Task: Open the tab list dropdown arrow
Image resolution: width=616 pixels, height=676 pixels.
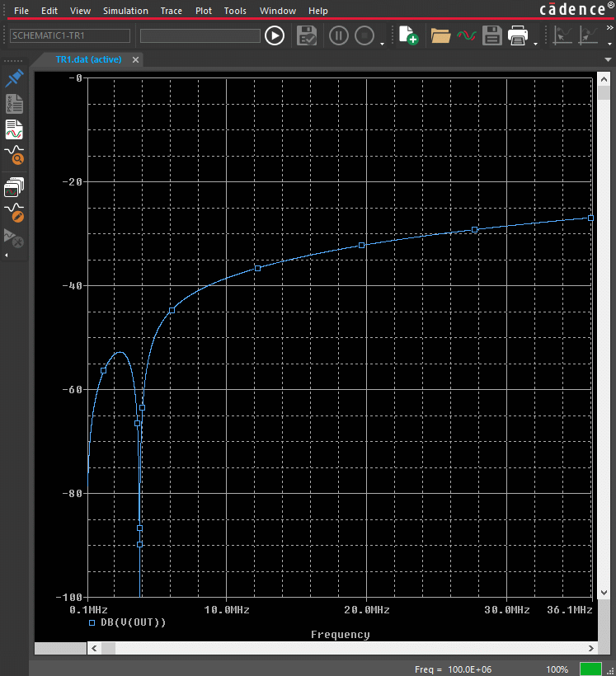Action: 608,59
